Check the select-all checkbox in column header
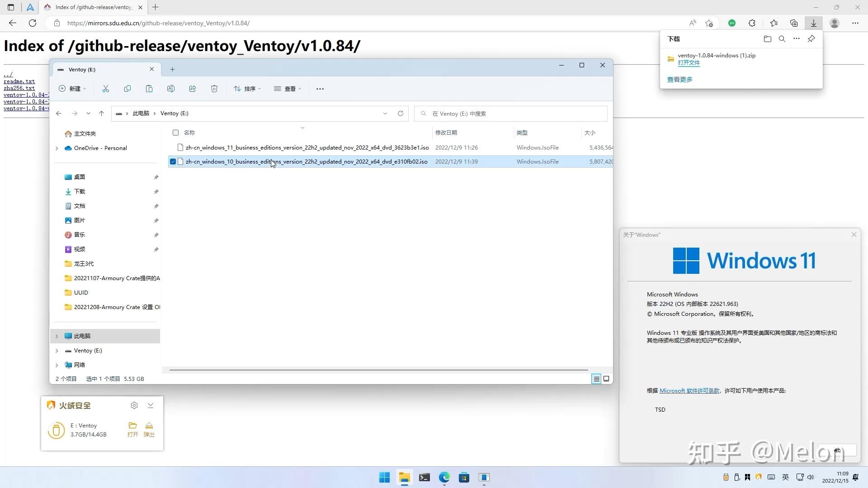 176,132
